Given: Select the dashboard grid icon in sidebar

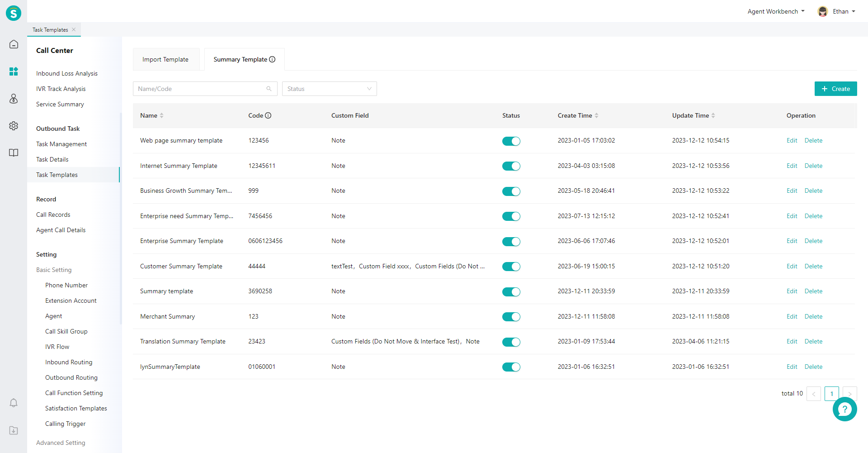Looking at the screenshot, I should (x=14, y=72).
